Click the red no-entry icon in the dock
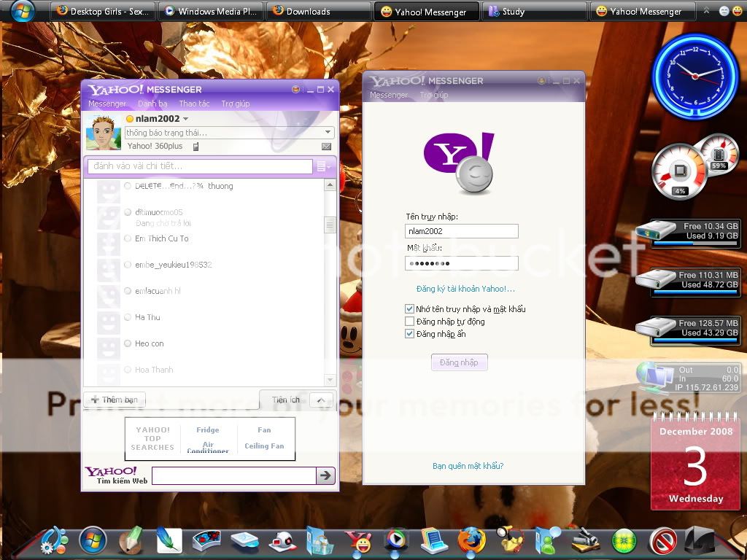Viewport: 747px width, 560px height. pyautogui.click(x=663, y=542)
